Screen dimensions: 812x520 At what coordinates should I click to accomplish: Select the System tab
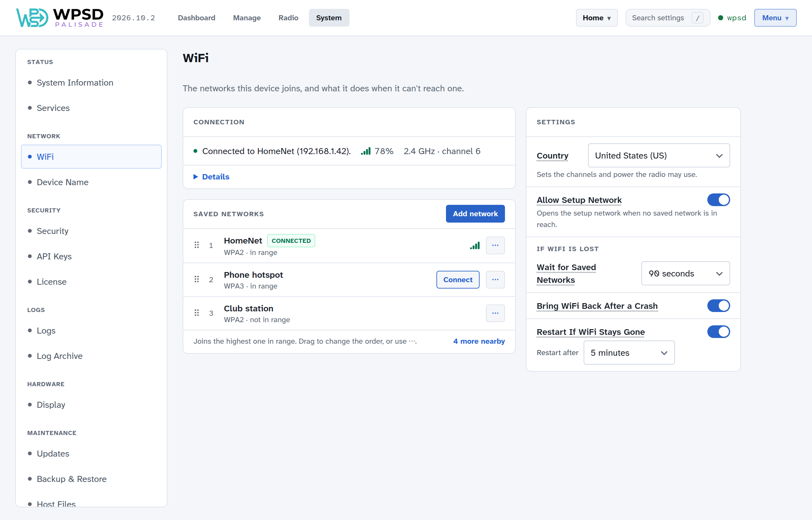click(329, 18)
